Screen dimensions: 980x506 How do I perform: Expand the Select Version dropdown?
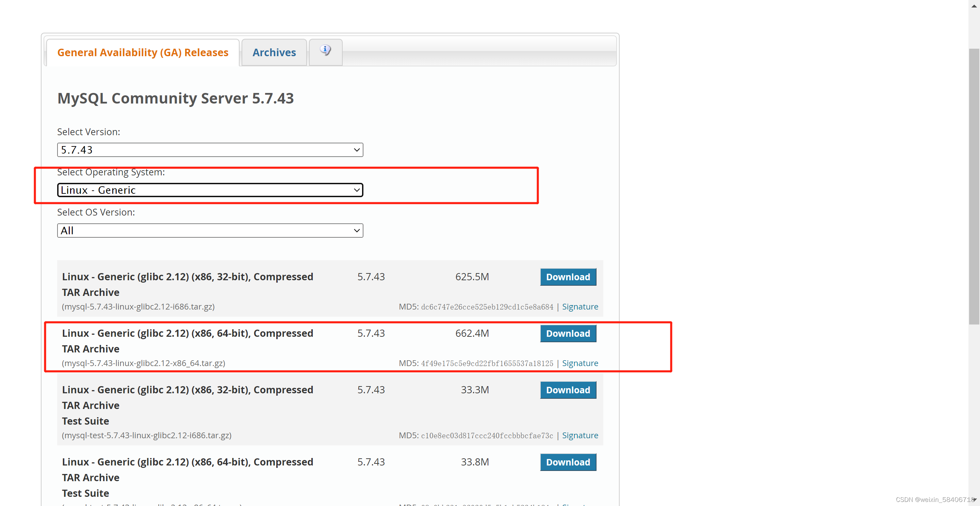pyautogui.click(x=210, y=150)
